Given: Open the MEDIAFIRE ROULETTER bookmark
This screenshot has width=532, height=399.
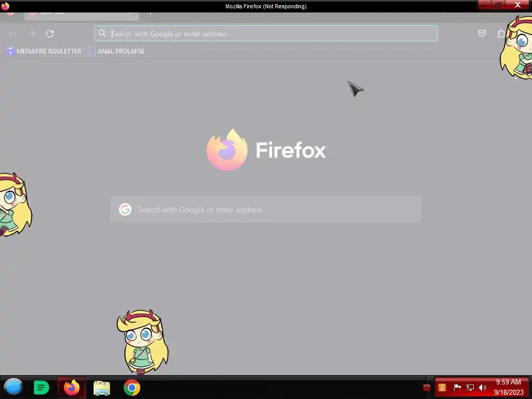Looking at the screenshot, I should pyautogui.click(x=44, y=51).
